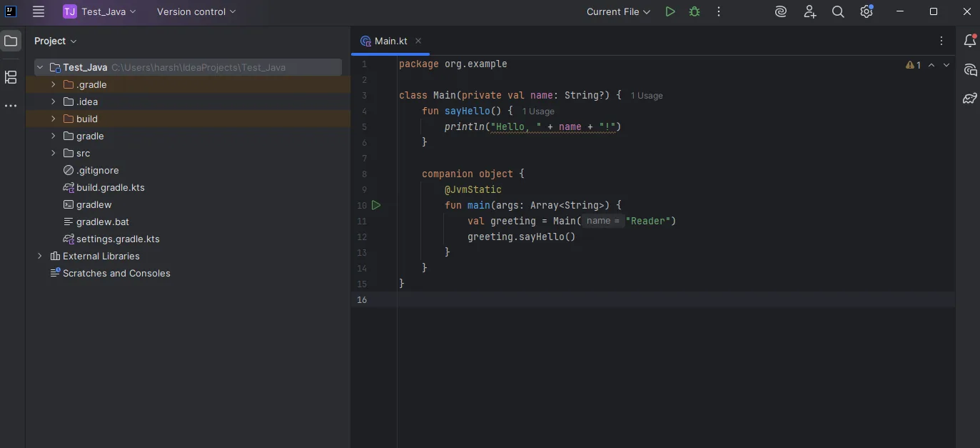The image size is (980, 448).
Task: Open Version control dropdown
Action: coord(196,11)
